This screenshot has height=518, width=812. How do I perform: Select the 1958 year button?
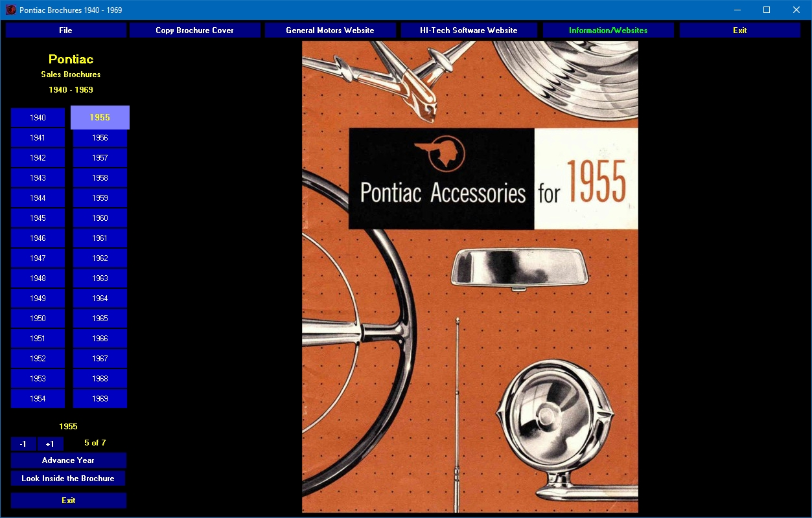pos(100,178)
